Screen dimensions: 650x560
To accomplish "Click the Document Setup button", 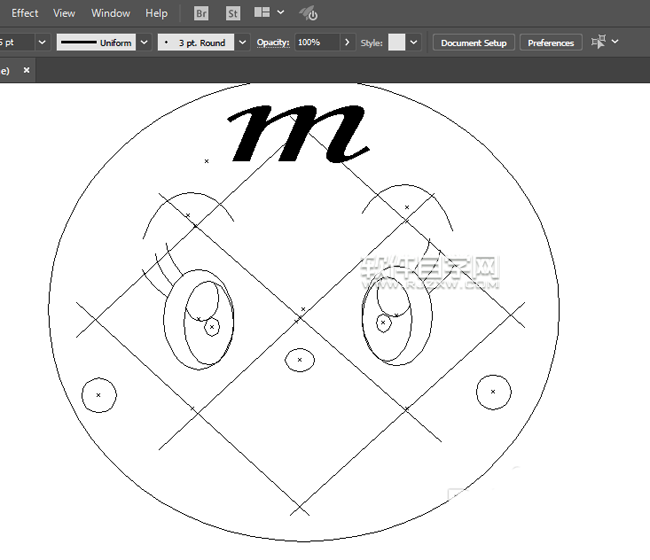I will point(474,43).
